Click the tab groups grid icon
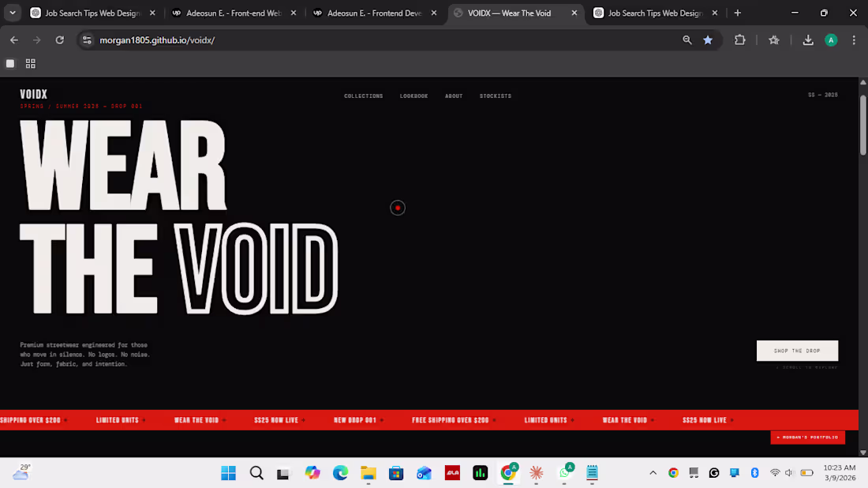868x488 pixels. click(30, 63)
